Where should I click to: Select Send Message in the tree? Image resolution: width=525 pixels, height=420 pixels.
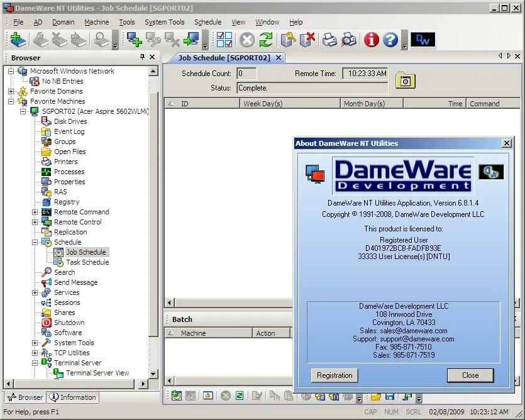coord(75,282)
